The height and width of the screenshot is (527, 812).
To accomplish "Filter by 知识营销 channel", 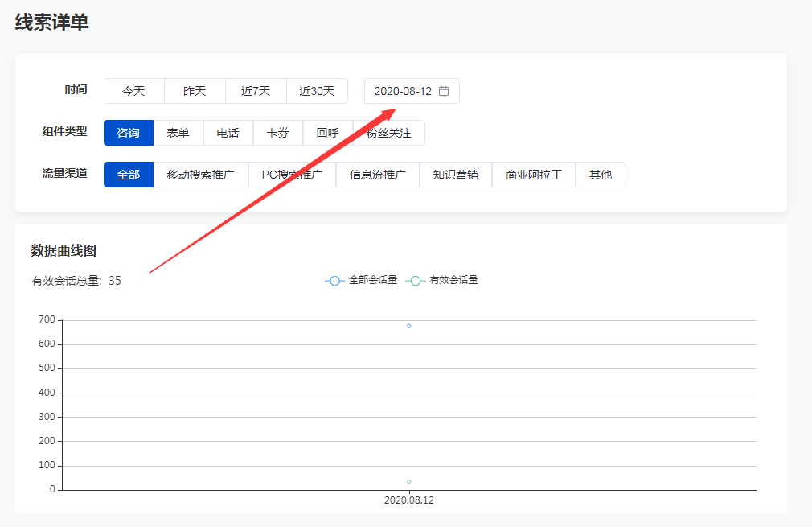I will [x=456, y=175].
